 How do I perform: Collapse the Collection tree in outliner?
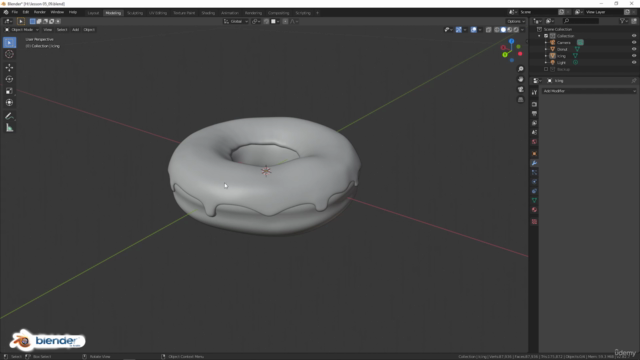[x=540, y=36]
